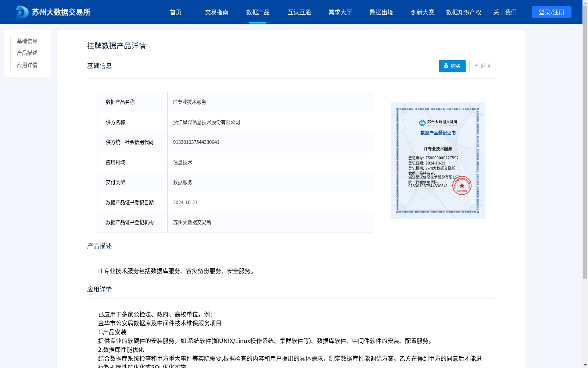Open the 需求大厅 navigation item
The height and width of the screenshot is (368, 588).
[x=340, y=12]
